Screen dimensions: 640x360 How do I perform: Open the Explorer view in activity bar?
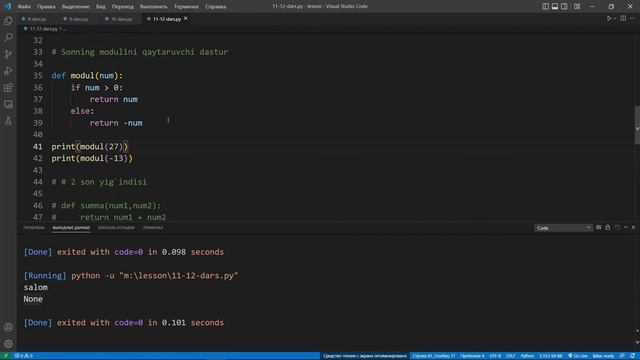point(8,21)
